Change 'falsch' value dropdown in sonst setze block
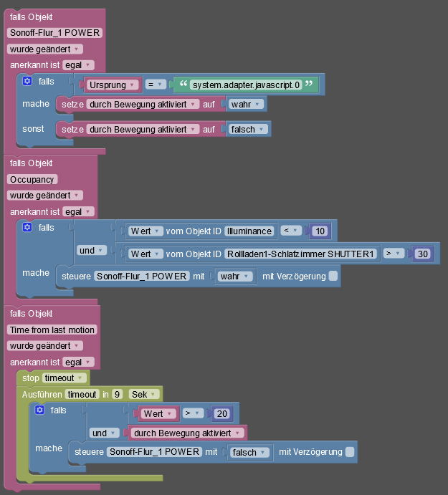Image resolution: width=448 pixels, height=495 pixels. click(x=248, y=130)
